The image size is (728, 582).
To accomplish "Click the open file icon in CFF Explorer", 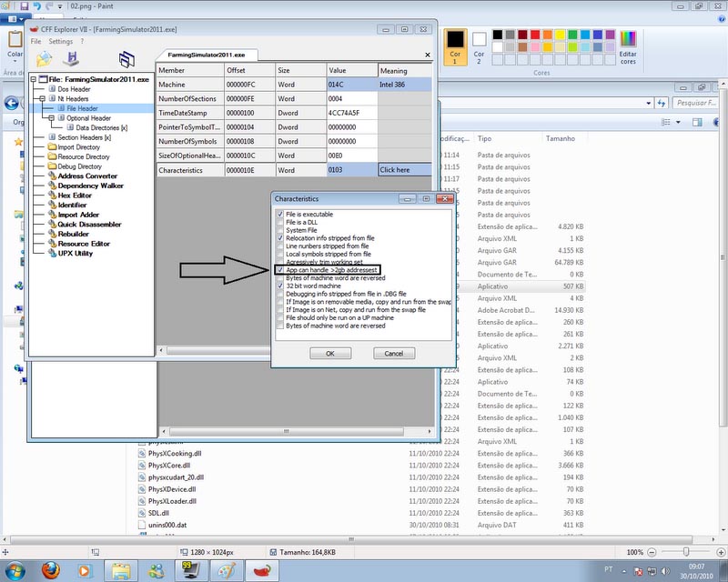I will coord(44,58).
